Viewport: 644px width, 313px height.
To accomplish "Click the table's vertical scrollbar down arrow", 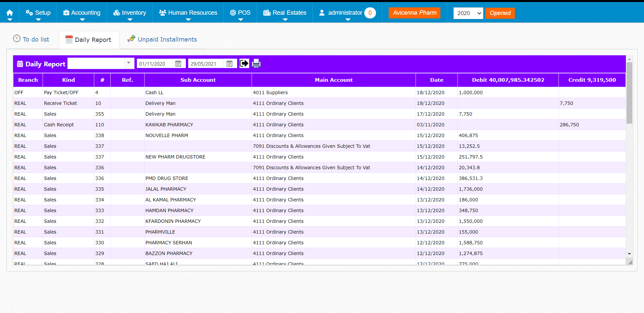I will tap(629, 254).
